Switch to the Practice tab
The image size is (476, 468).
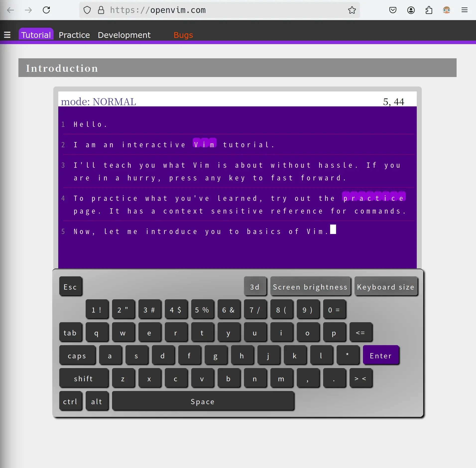click(x=74, y=35)
